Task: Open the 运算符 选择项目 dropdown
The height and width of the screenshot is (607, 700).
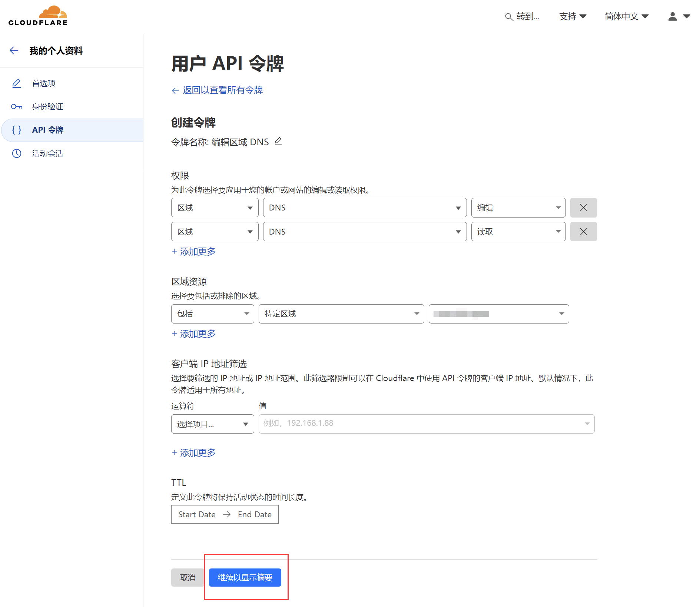Action: tap(212, 424)
